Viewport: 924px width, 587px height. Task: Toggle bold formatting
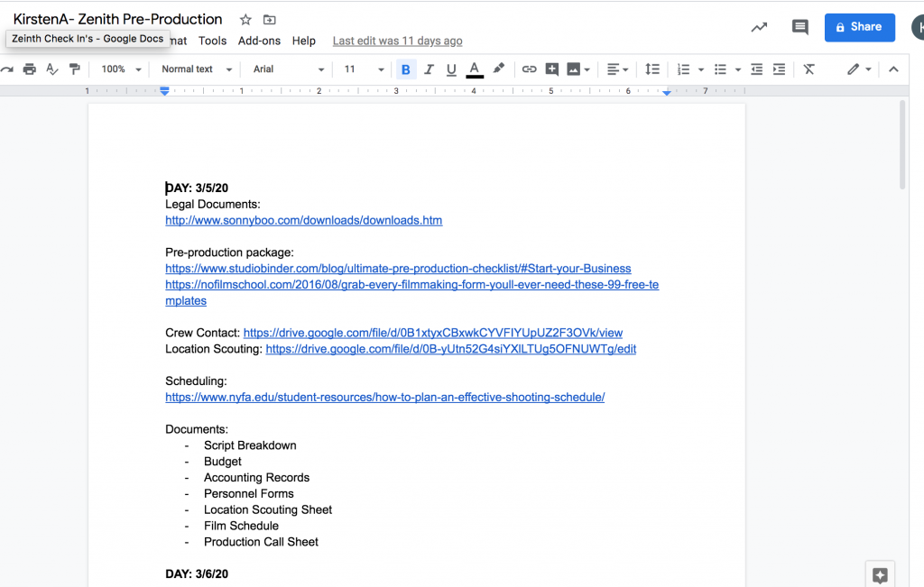pyautogui.click(x=406, y=69)
